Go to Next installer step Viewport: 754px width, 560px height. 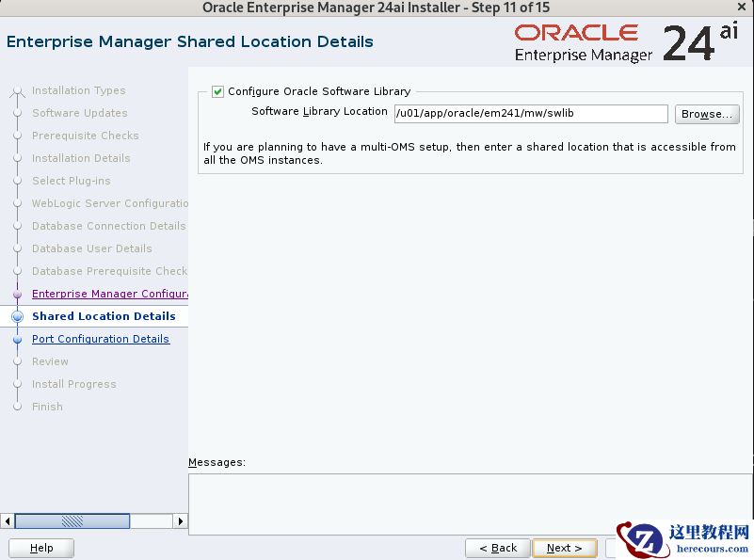tap(565, 548)
